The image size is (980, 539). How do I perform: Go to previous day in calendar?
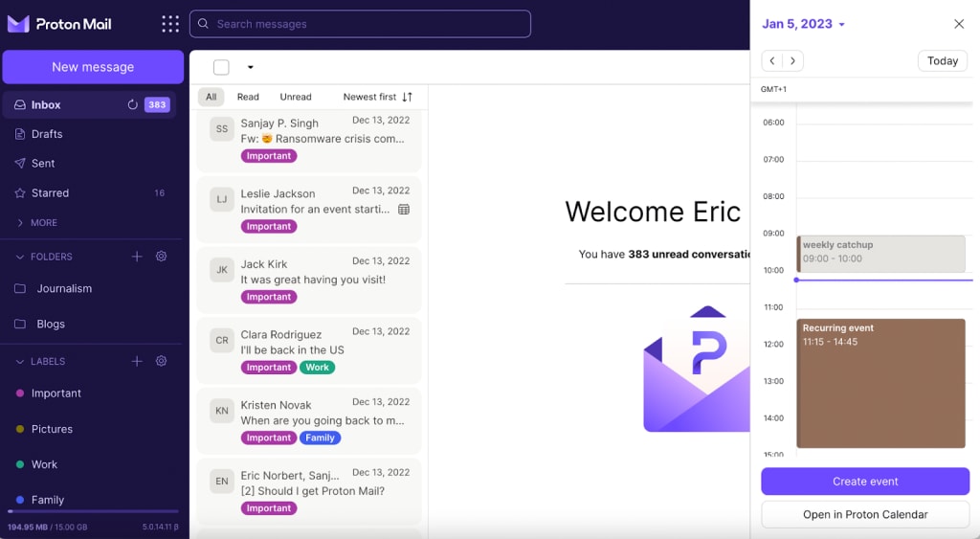tap(772, 60)
